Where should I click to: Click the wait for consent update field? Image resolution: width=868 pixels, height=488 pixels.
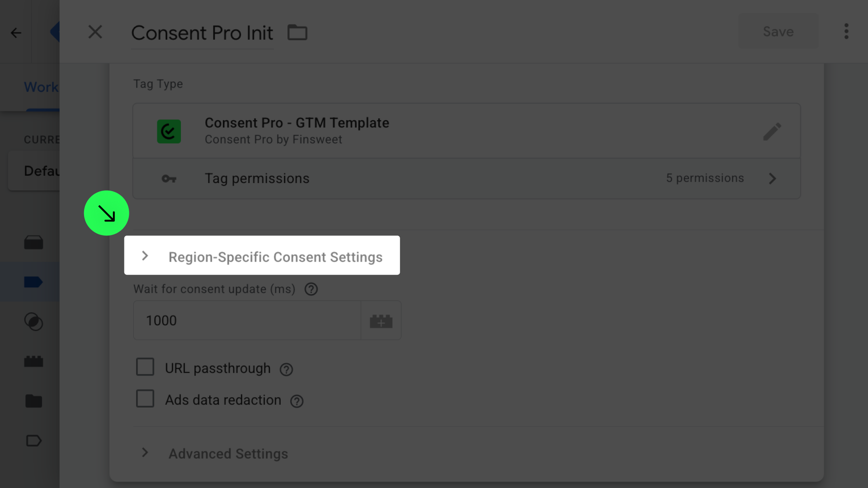pyautogui.click(x=247, y=321)
